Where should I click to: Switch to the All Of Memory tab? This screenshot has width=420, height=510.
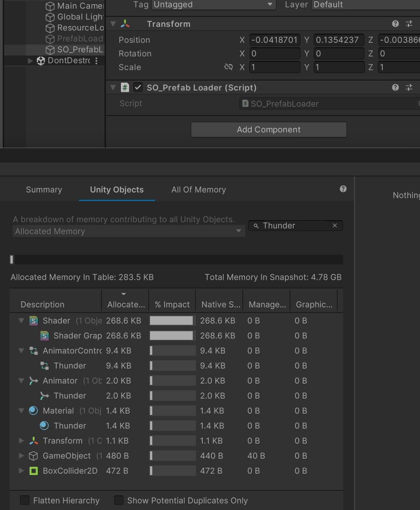click(x=199, y=190)
